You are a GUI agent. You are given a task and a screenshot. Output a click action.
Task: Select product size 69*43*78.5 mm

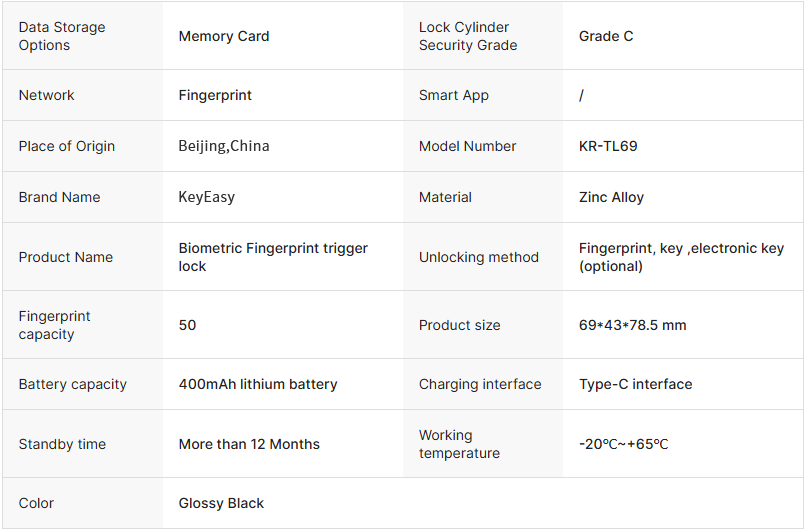tap(632, 325)
